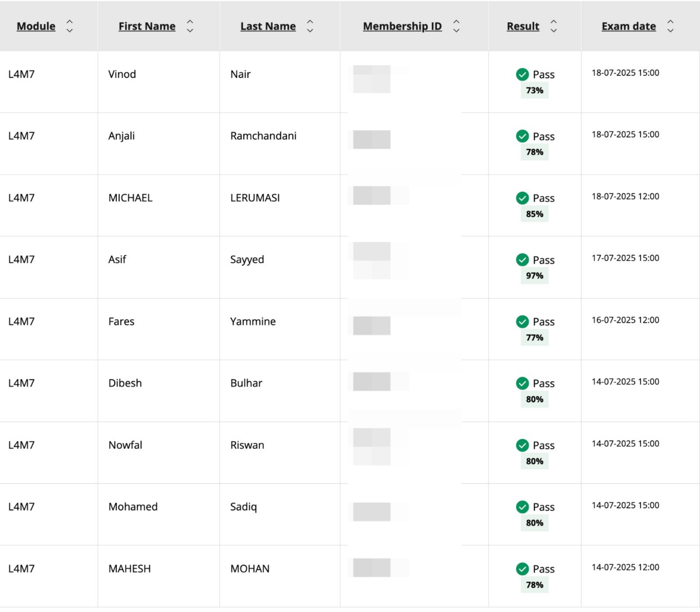
Task: Toggle sort arrows beside Last Name header
Action: pos(310,26)
